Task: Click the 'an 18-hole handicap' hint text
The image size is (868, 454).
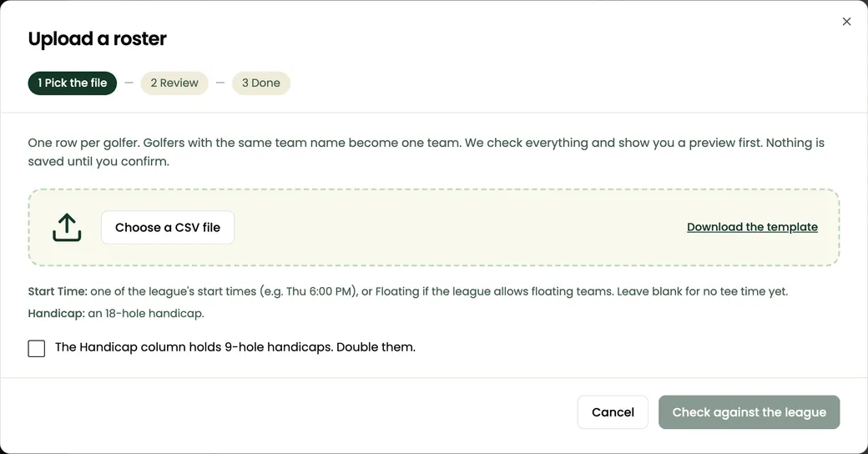Action: [x=146, y=313]
